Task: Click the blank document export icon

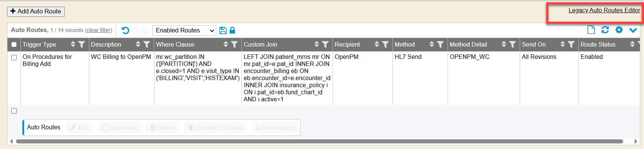Action: (x=591, y=30)
